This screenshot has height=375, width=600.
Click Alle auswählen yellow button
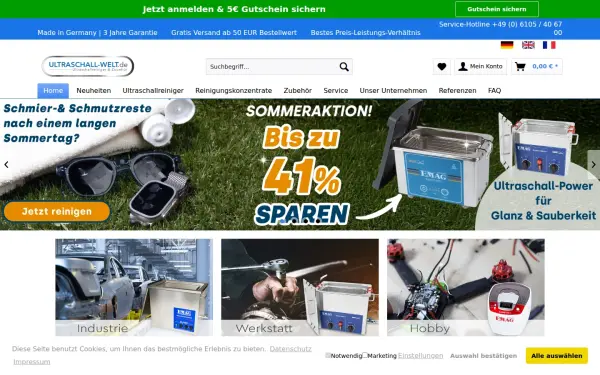[x=557, y=356]
